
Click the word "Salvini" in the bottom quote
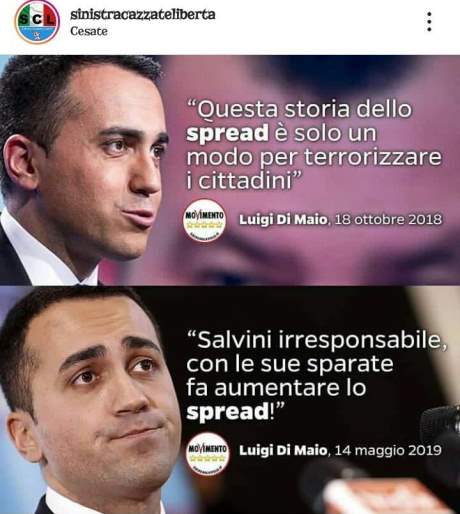coord(235,340)
